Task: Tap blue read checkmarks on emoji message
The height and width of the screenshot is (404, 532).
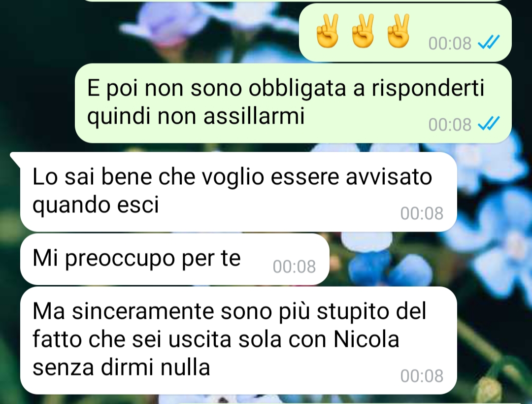Action: click(489, 42)
